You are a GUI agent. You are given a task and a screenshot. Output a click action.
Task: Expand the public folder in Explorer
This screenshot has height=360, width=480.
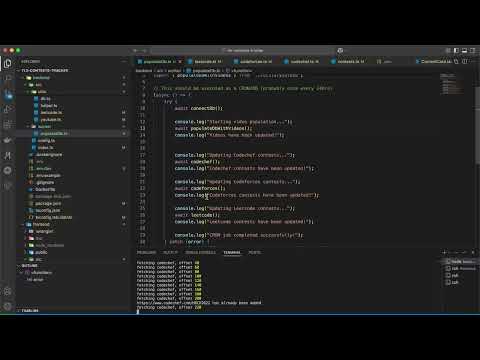41,252
